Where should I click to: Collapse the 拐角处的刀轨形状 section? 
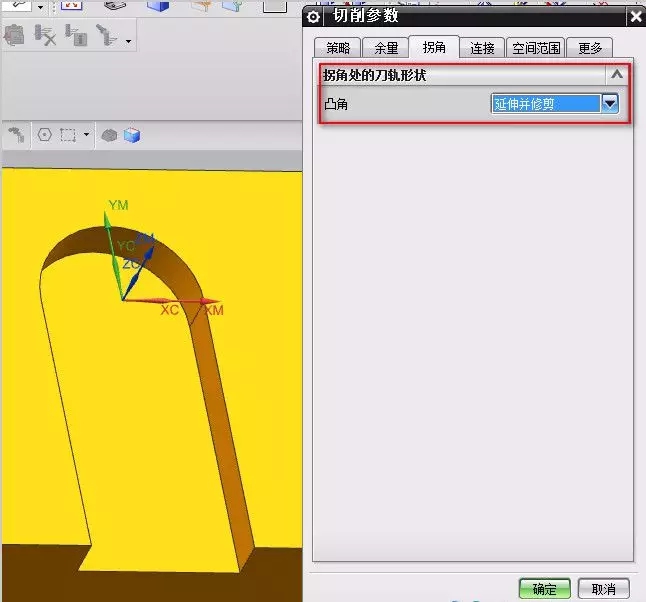tap(616, 75)
